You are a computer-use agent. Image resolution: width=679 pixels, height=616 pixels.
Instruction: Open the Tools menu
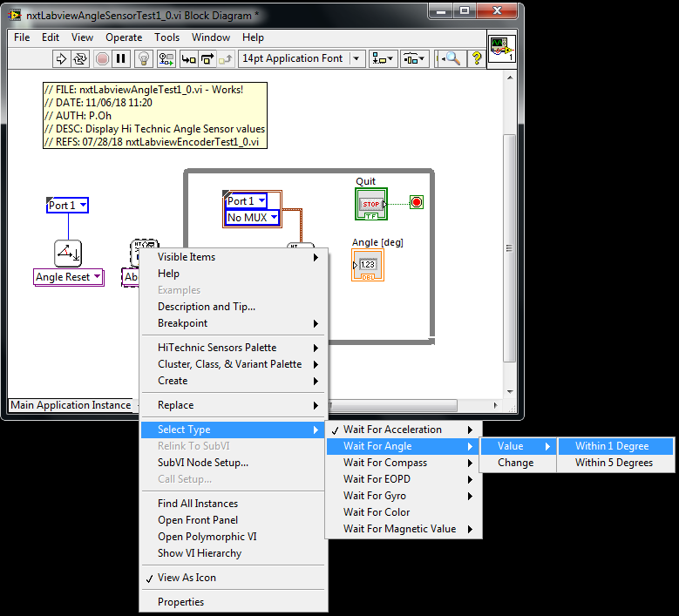[x=166, y=37]
